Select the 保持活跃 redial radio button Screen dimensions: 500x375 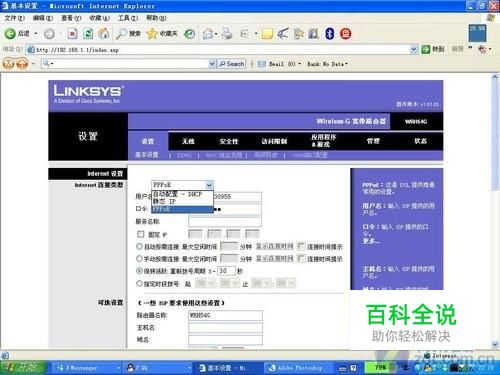pos(139,271)
